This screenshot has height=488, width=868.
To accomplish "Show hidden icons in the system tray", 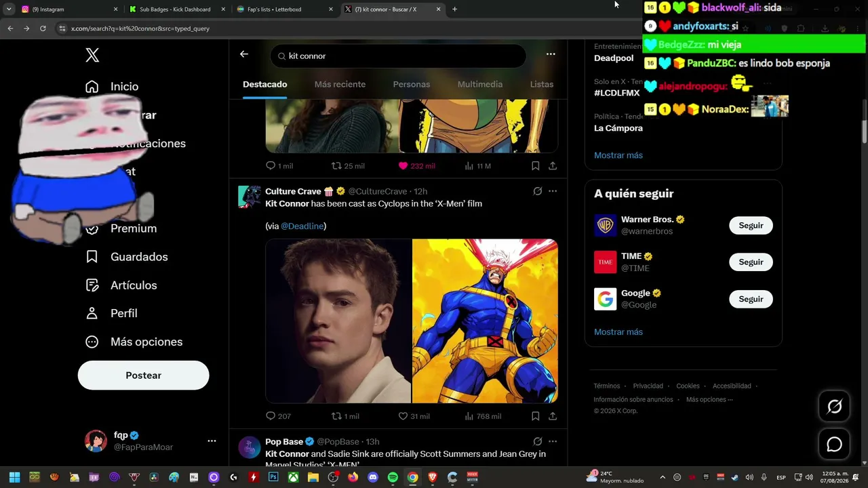I will pyautogui.click(x=663, y=477).
